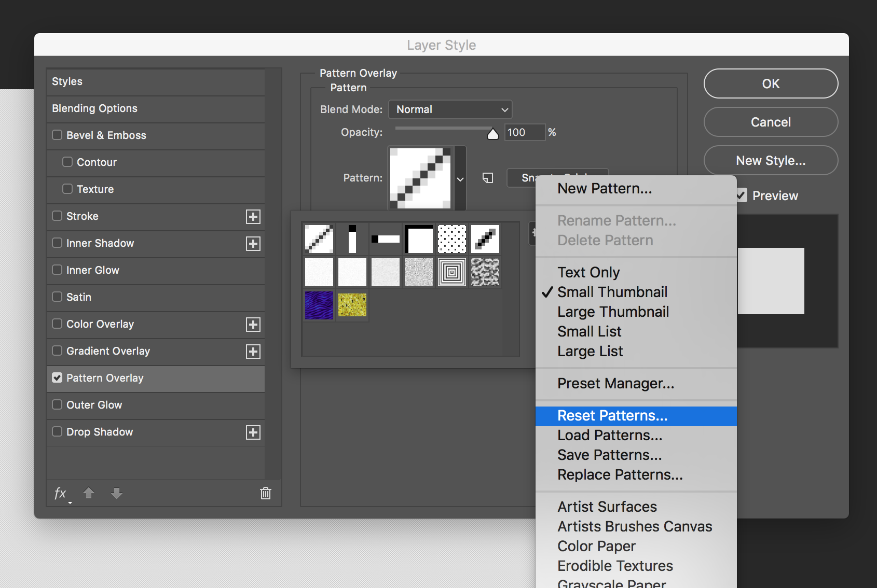Enable the Bevel & Emboss checkbox
877x588 pixels.
[x=58, y=135]
